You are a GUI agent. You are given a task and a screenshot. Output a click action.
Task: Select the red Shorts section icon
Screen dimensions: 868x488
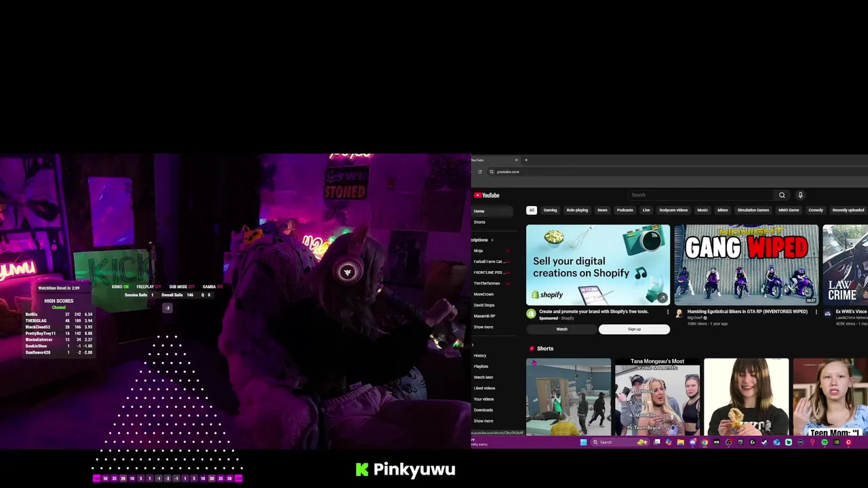(532, 348)
